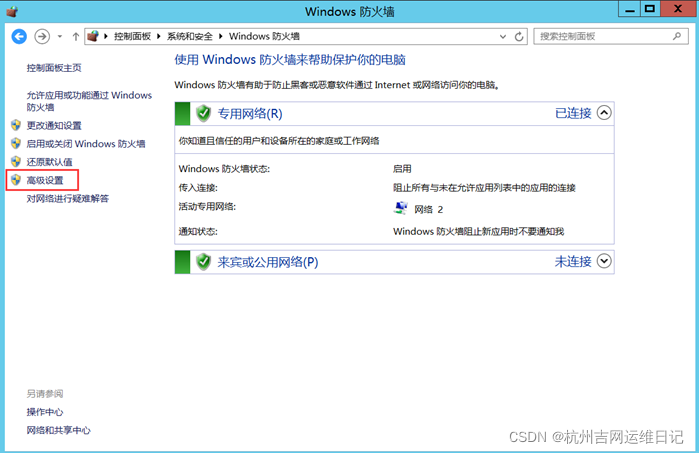Image resolution: width=699 pixels, height=453 pixels.
Task: Open the recent locations dropdown arrow
Action: pyautogui.click(x=60, y=37)
